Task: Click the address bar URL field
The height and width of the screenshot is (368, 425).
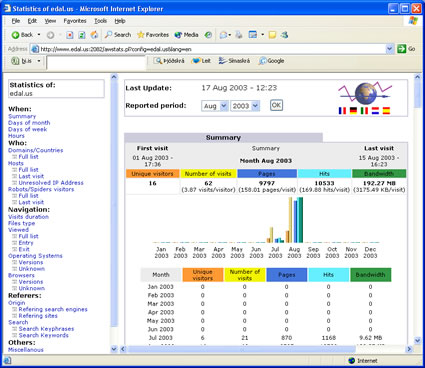Action: (212, 49)
